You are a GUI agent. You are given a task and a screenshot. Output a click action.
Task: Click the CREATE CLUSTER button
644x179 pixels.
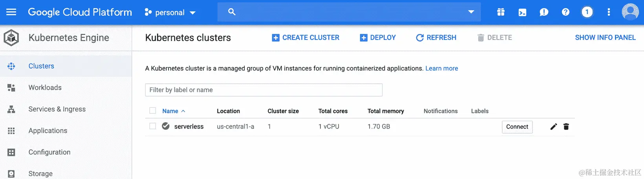click(306, 38)
